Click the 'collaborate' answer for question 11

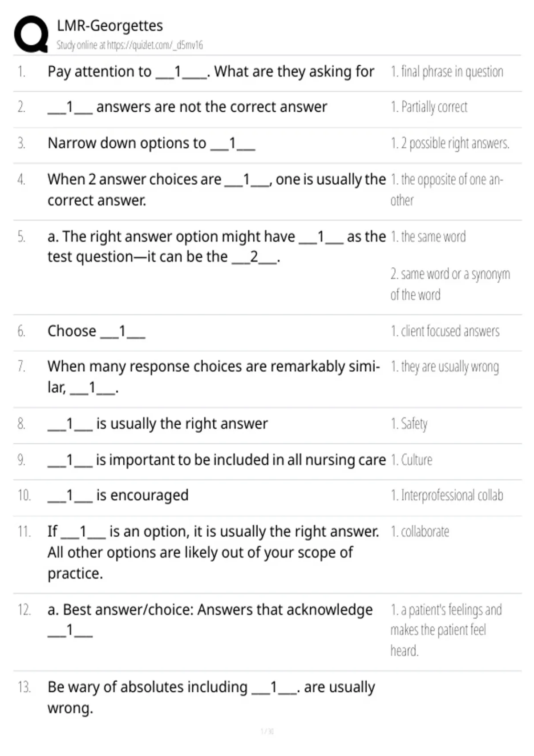[420, 531]
